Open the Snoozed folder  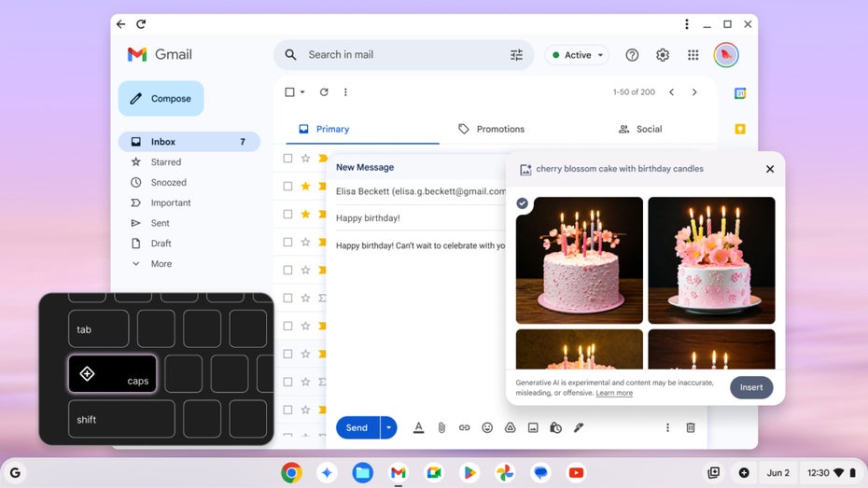tap(168, 183)
